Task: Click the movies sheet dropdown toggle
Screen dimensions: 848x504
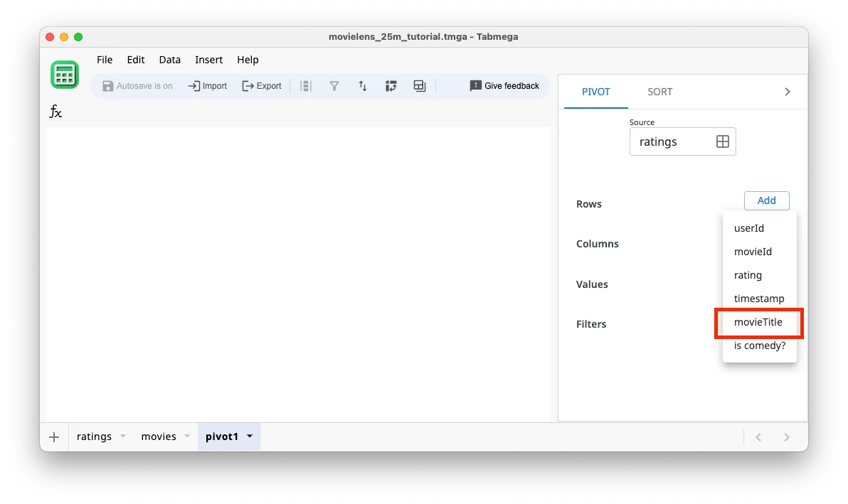Action: [187, 436]
